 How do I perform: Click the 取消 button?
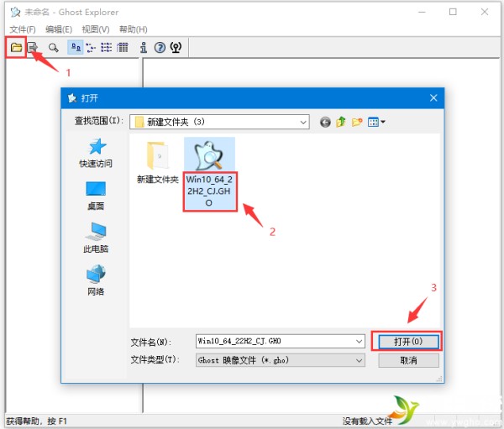tap(408, 360)
